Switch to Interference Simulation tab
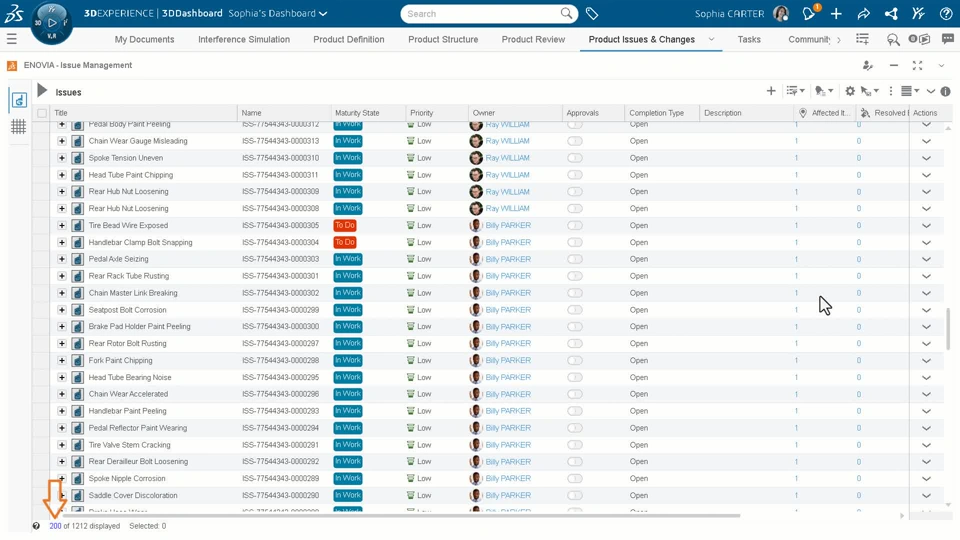Image resolution: width=960 pixels, height=540 pixels. [x=244, y=39]
